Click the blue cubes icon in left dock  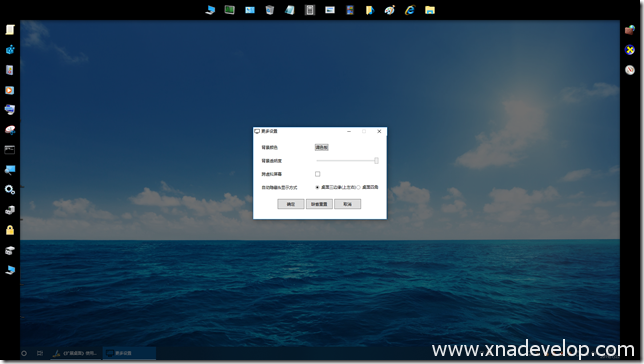[10, 50]
